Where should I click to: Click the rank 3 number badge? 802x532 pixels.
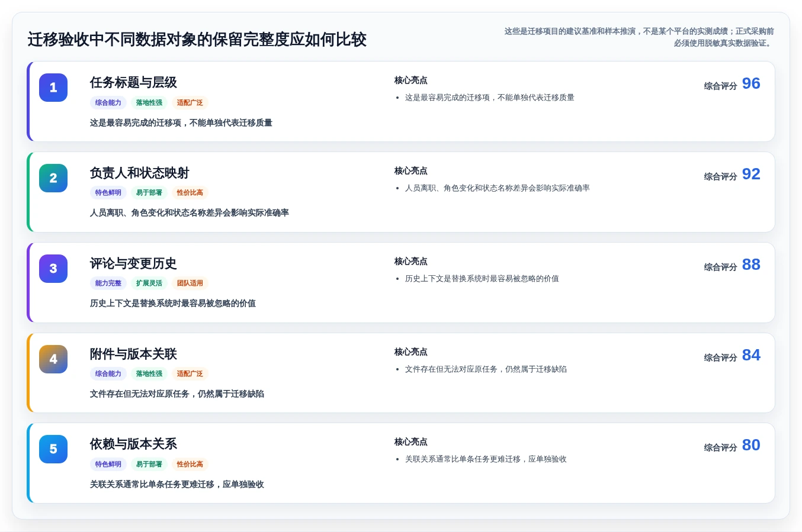(53, 269)
